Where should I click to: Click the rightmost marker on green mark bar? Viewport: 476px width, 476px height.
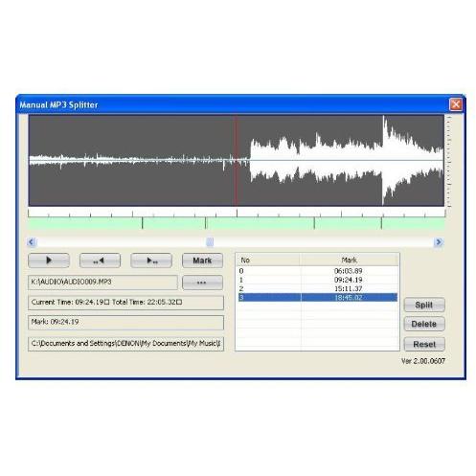tap(381, 223)
